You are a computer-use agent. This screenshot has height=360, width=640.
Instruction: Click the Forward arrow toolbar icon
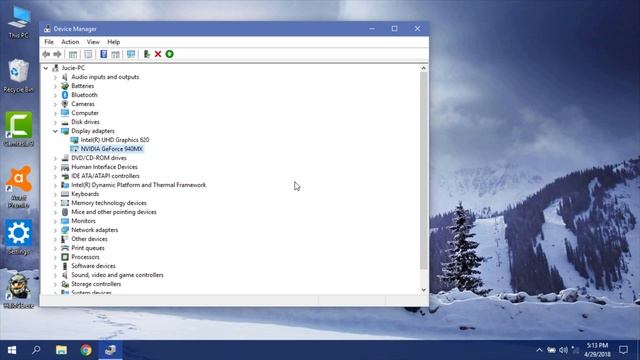click(58, 54)
